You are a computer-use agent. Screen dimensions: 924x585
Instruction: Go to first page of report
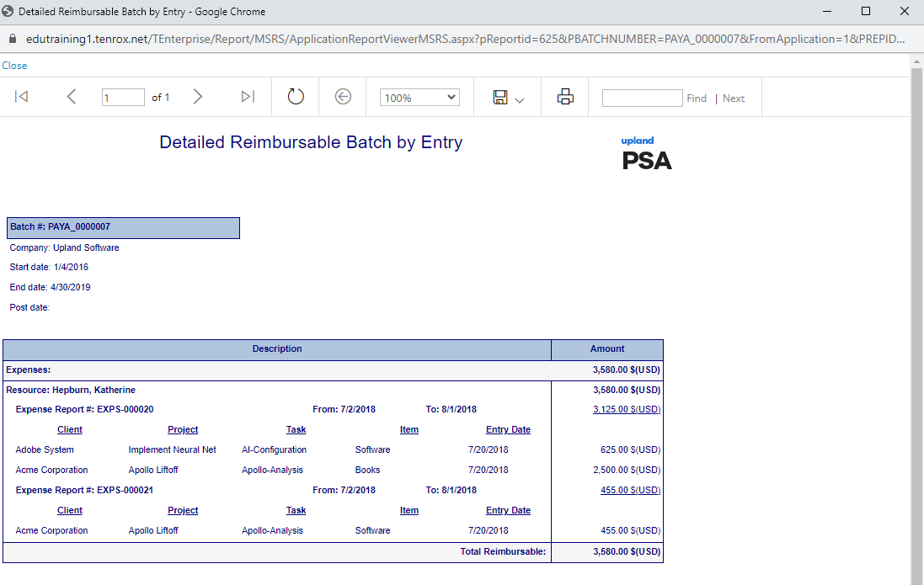pyautogui.click(x=21, y=97)
